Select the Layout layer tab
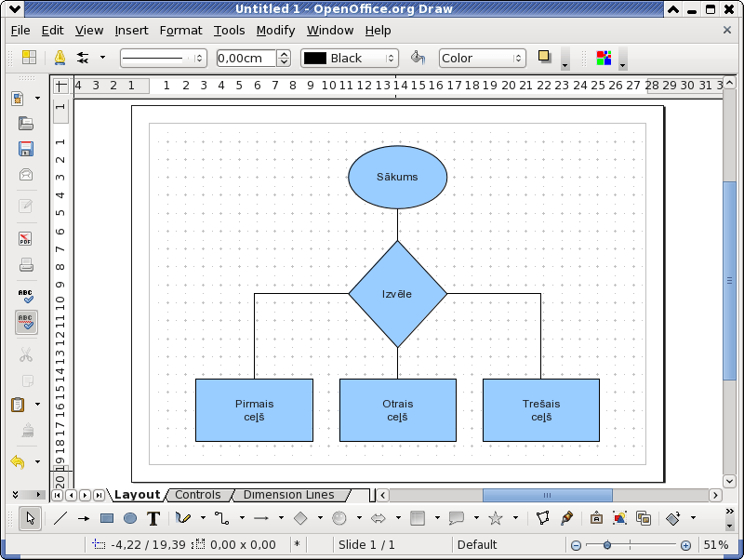This screenshot has height=560, width=744. [x=138, y=495]
